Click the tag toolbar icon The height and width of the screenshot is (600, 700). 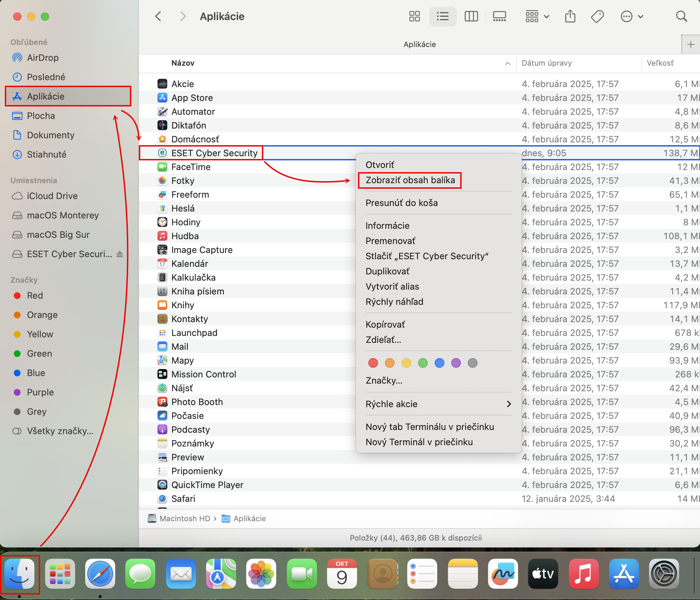(597, 16)
